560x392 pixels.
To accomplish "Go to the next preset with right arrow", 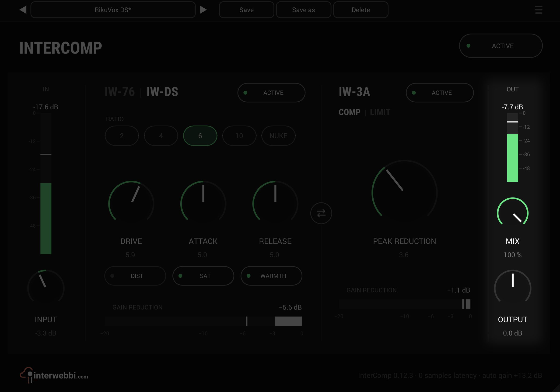I will tap(203, 10).
